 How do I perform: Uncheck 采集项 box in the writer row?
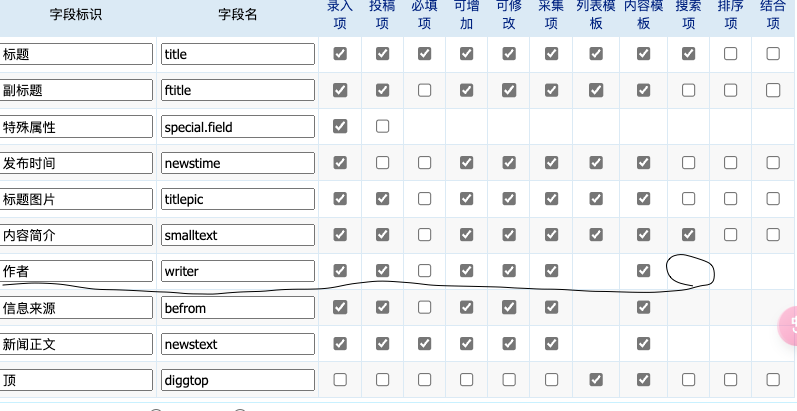[x=551, y=271]
